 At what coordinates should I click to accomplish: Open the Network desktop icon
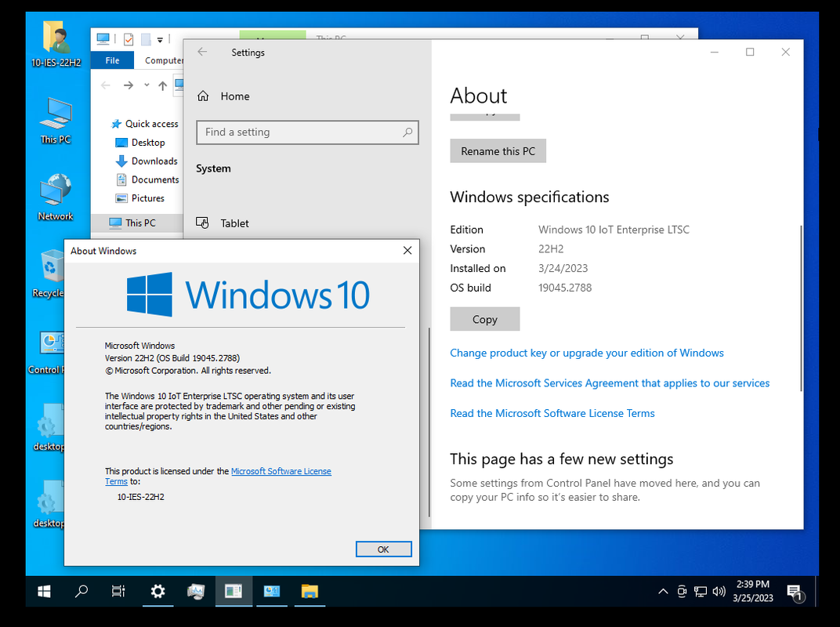[56, 198]
